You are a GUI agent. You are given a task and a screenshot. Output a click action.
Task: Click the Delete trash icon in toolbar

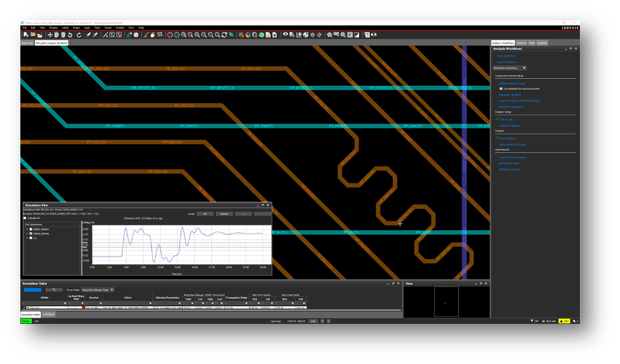point(63,34)
